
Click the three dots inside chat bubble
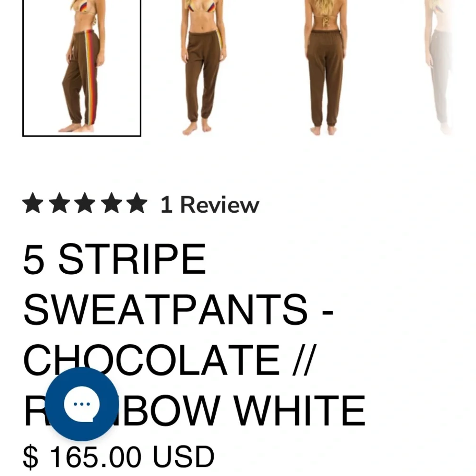pyautogui.click(x=82, y=404)
